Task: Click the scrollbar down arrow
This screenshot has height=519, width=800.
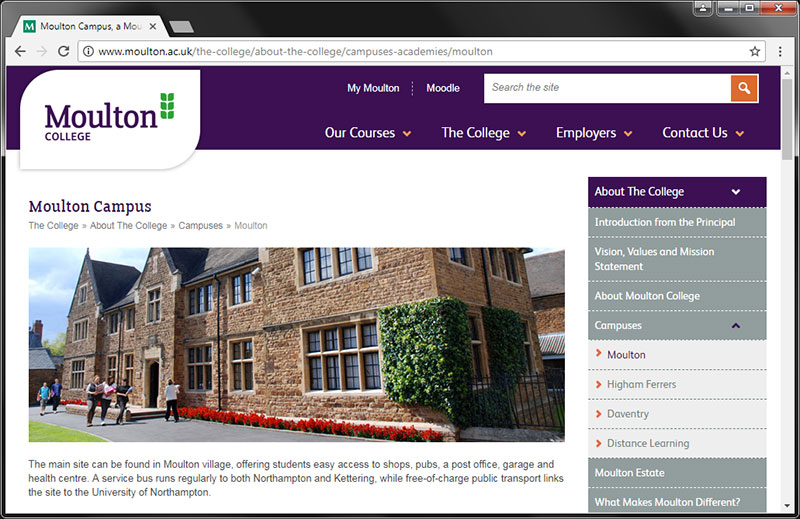Action: [x=787, y=506]
